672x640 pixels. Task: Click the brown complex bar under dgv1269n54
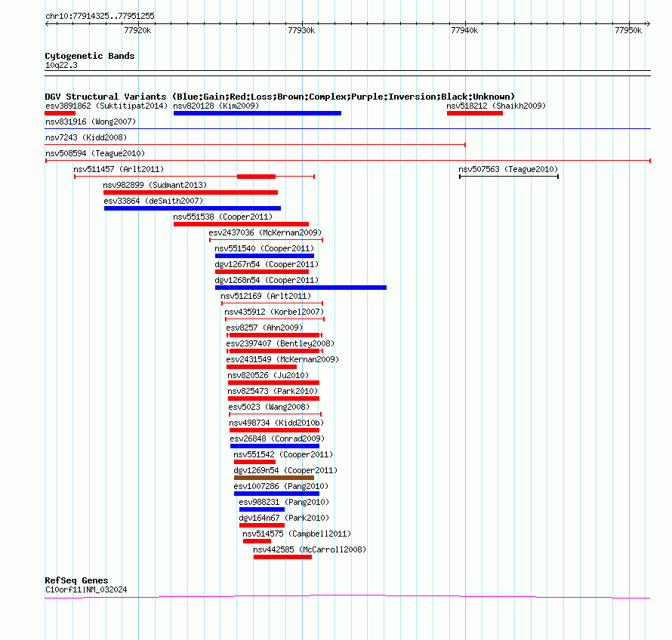click(x=274, y=478)
